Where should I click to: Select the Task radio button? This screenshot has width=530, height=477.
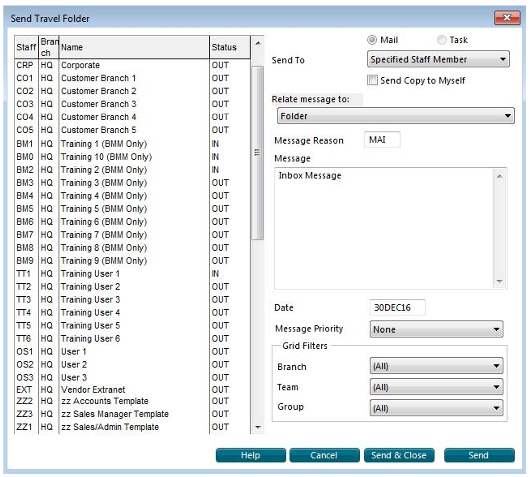[441, 40]
